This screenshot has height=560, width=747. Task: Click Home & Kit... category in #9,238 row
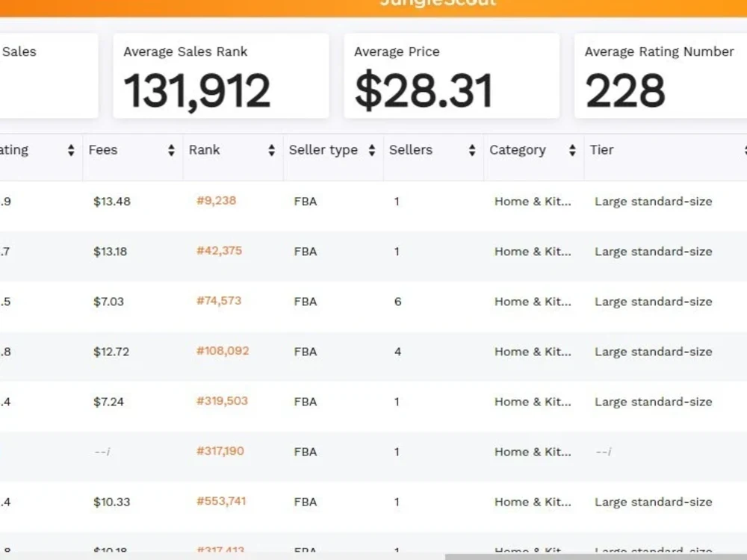[533, 202]
